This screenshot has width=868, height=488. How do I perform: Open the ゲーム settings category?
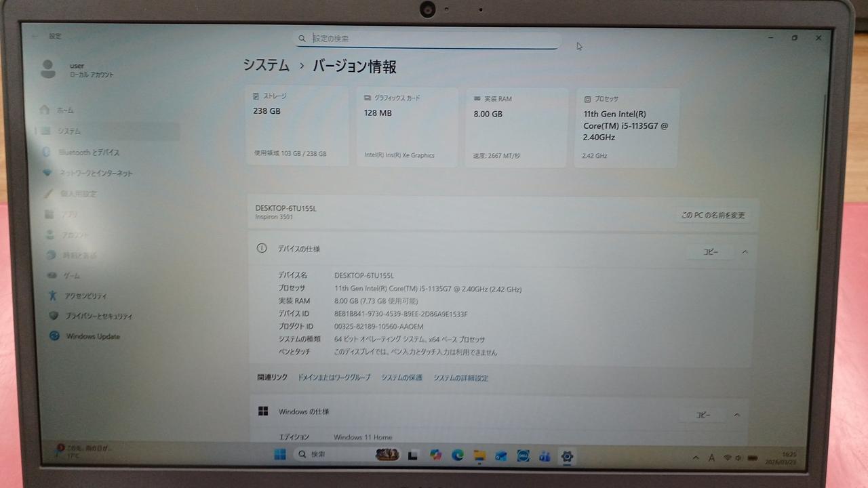[x=71, y=276]
